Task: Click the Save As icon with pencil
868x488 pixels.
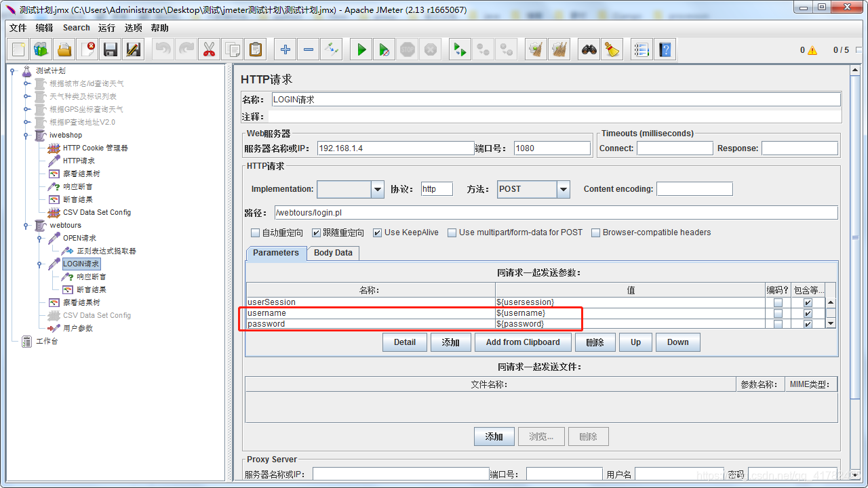Action: [x=134, y=49]
